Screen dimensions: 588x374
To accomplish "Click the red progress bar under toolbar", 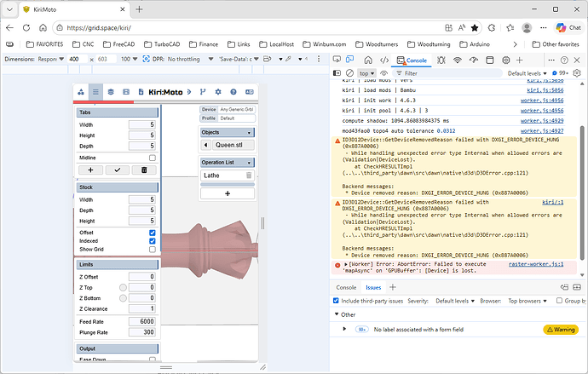I will point(103,102).
